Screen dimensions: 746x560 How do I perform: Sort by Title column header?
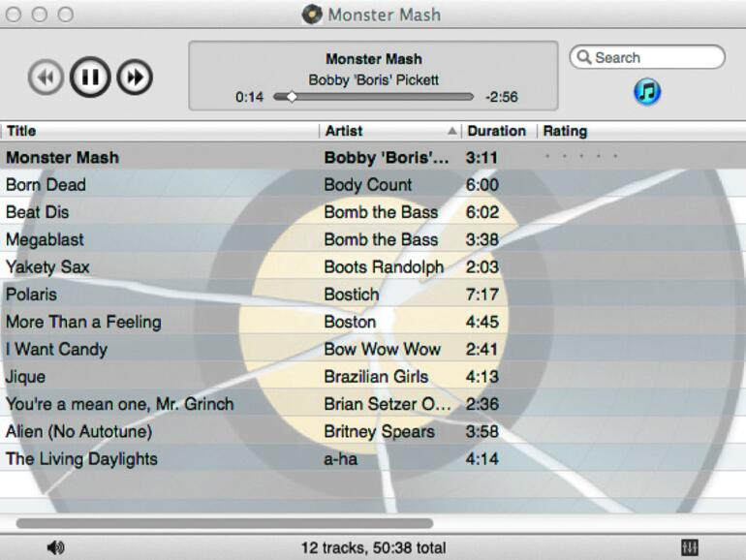(160, 131)
